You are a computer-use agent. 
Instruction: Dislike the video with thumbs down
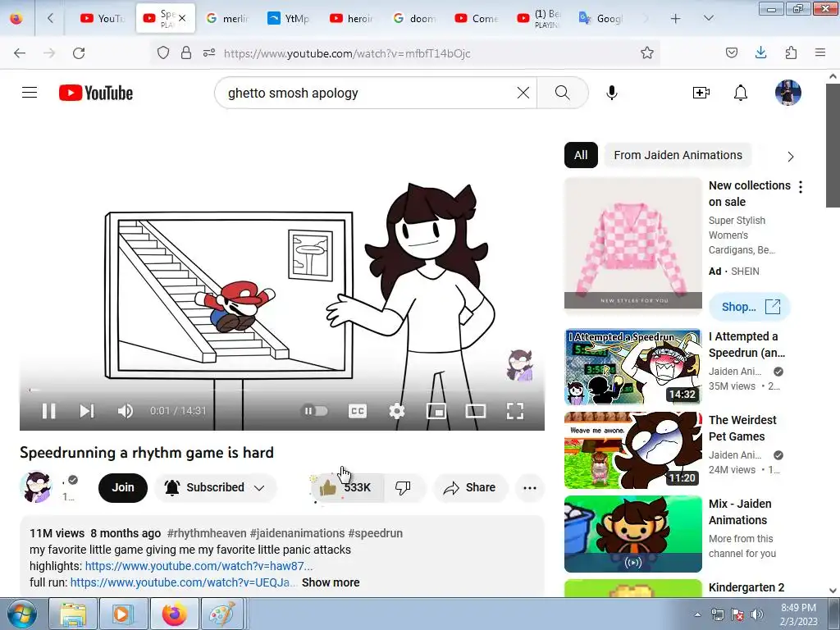coord(404,487)
